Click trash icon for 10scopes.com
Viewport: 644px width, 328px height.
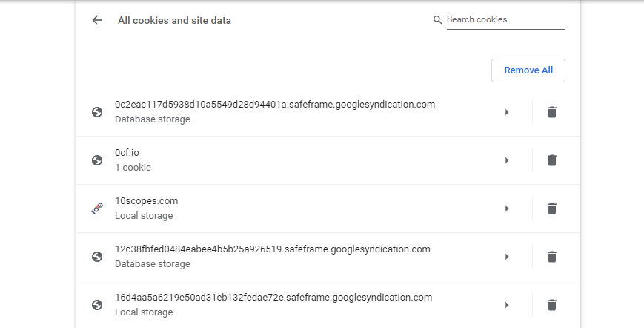point(551,209)
